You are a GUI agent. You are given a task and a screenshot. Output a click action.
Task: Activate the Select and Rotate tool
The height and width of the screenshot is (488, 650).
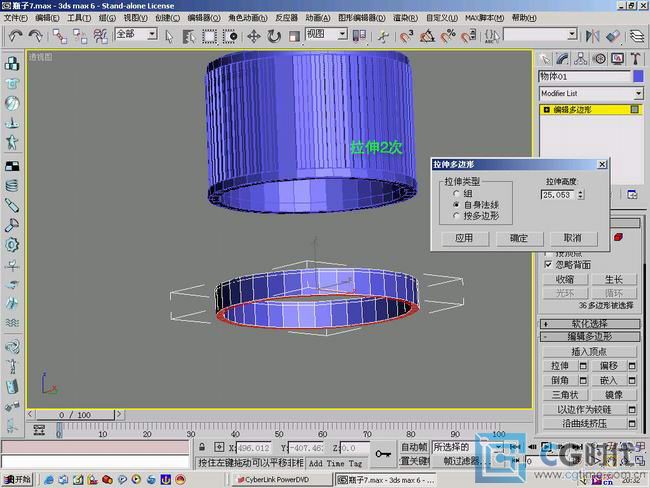[x=274, y=36]
